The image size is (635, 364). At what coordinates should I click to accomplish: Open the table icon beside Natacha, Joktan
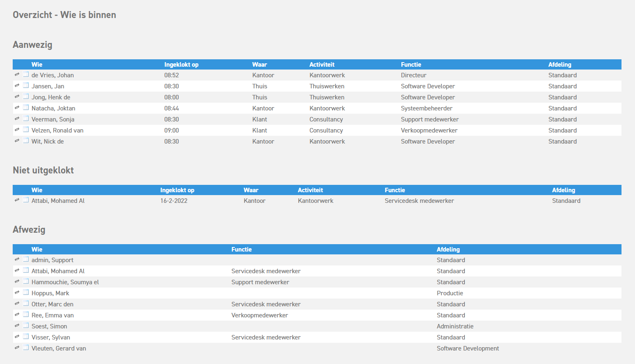pyautogui.click(x=26, y=108)
